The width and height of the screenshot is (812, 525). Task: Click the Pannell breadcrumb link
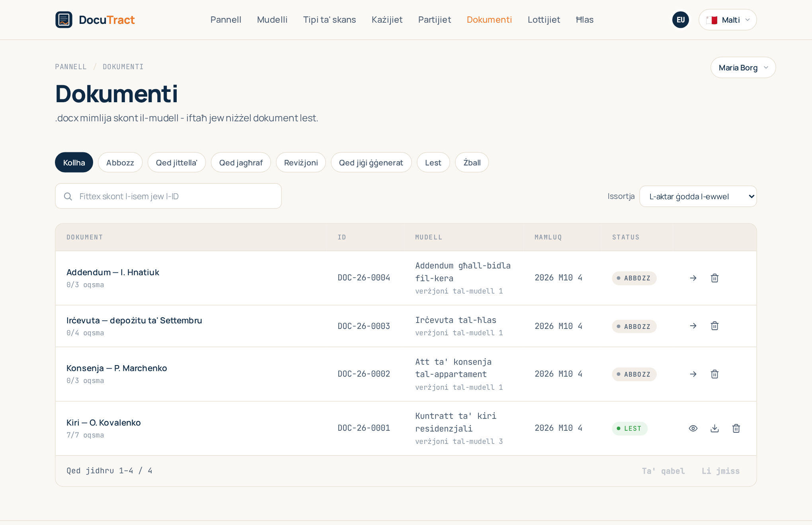(x=71, y=67)
